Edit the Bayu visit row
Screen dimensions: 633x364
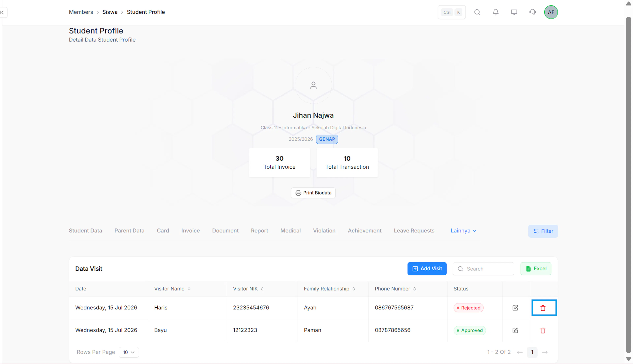pos(515,330)
